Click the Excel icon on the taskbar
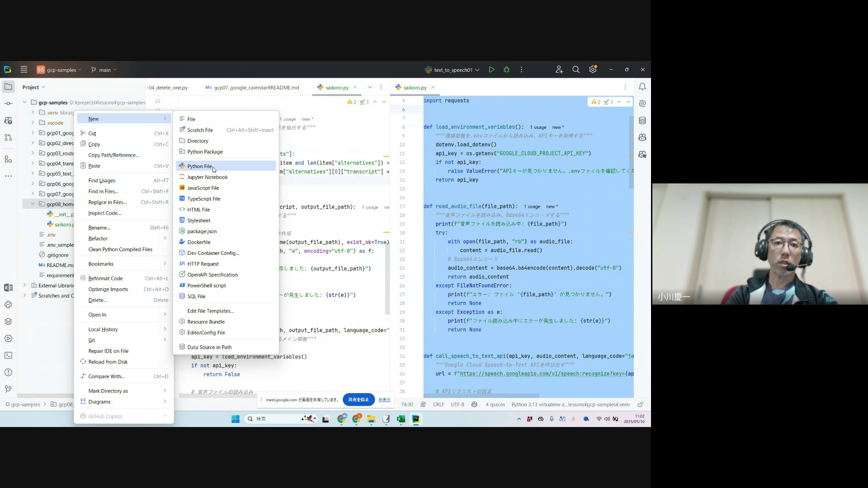 [401, 419]
